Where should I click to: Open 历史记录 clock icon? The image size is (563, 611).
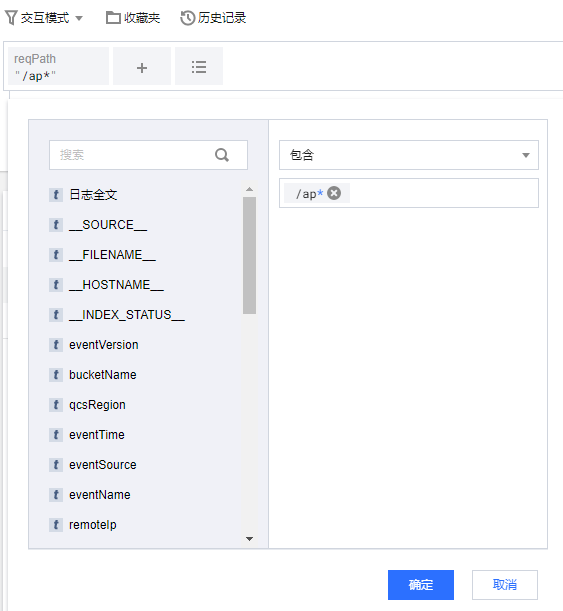(x=187, y=18)
